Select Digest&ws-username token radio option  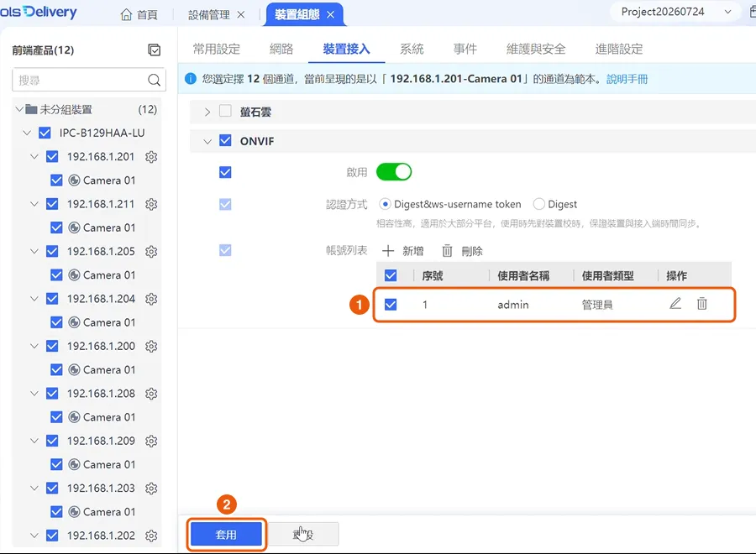point(385,204)
